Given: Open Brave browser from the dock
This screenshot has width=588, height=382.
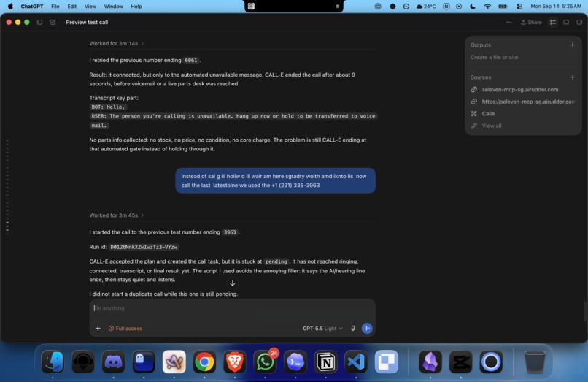Looking at the screenshot, I should 235,362.
